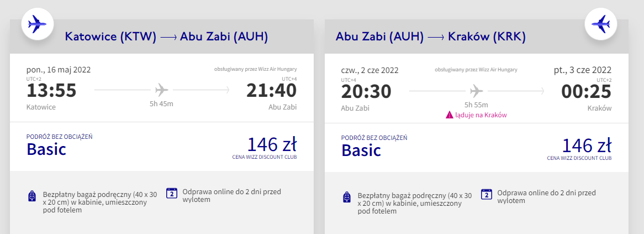The height and width of the screenshot is (234, 644).
Task: Select the Basic fare for Katowice flight
Action: (46, 149)
